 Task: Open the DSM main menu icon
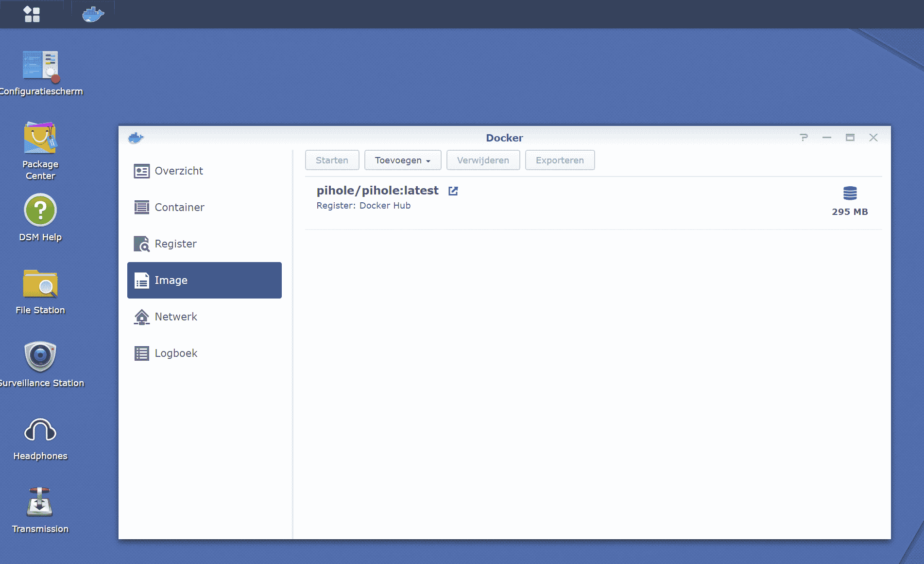[x=32, y=14]
